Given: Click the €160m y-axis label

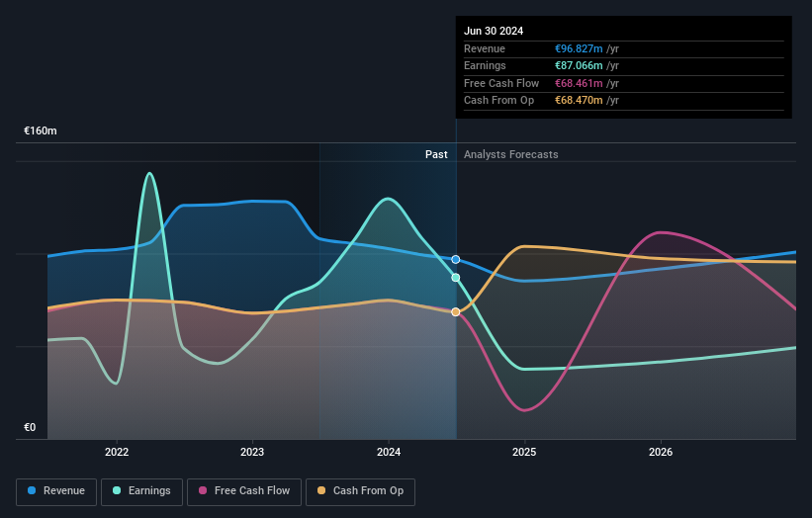Looking at the screenshot, I should point(40,130).
